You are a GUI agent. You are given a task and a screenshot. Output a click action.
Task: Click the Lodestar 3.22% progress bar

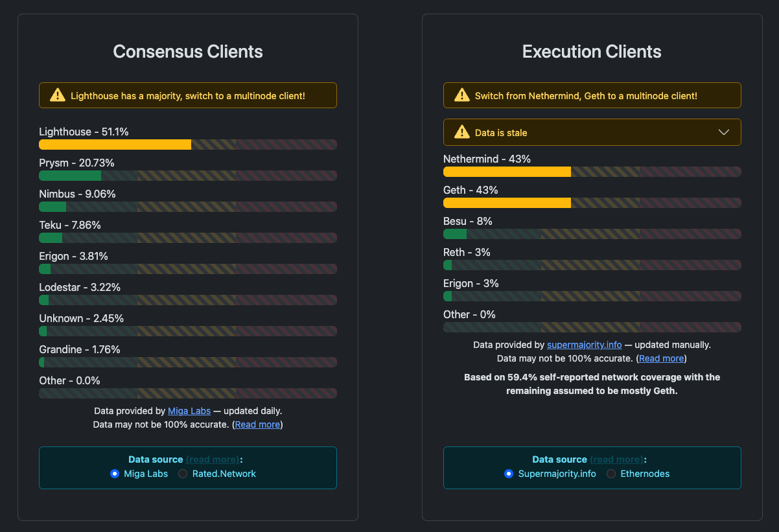188,300
